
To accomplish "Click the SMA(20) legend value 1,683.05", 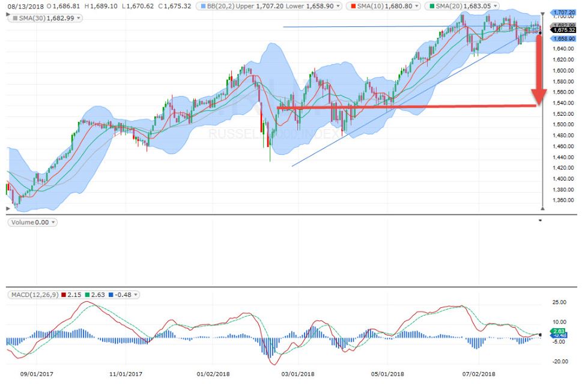I will pyautogui.click(x=477, y=7).
